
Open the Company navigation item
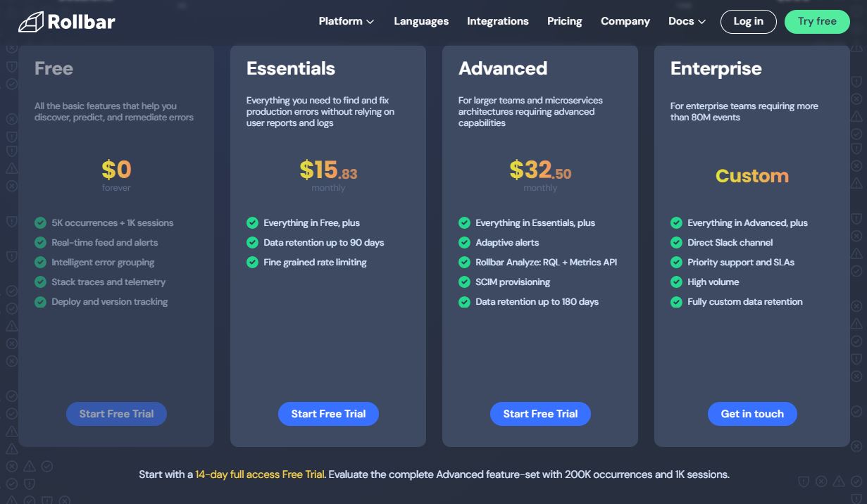point(625,21)
